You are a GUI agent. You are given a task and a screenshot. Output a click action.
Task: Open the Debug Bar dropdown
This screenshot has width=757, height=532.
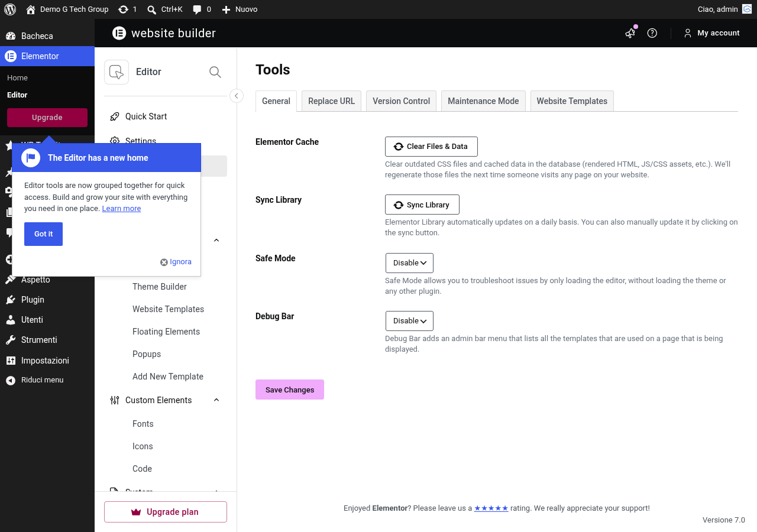point(409,321)
